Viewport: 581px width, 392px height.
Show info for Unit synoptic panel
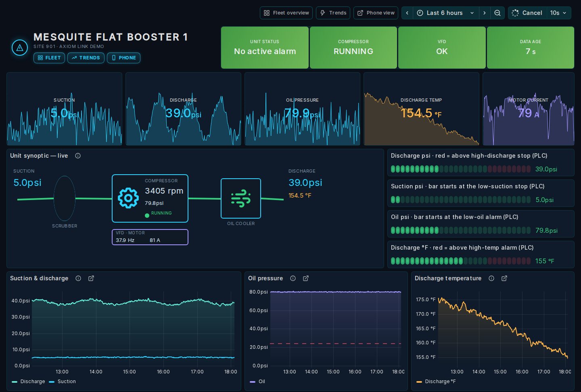click(78, 156)
